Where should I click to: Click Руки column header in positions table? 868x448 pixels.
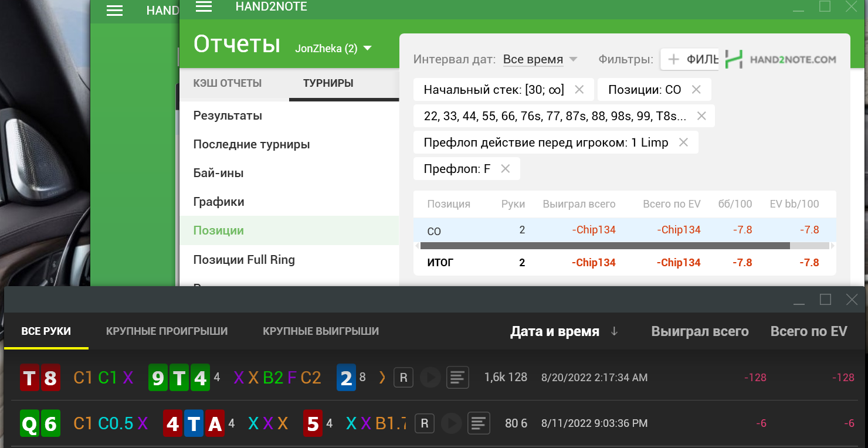(513, 204)
